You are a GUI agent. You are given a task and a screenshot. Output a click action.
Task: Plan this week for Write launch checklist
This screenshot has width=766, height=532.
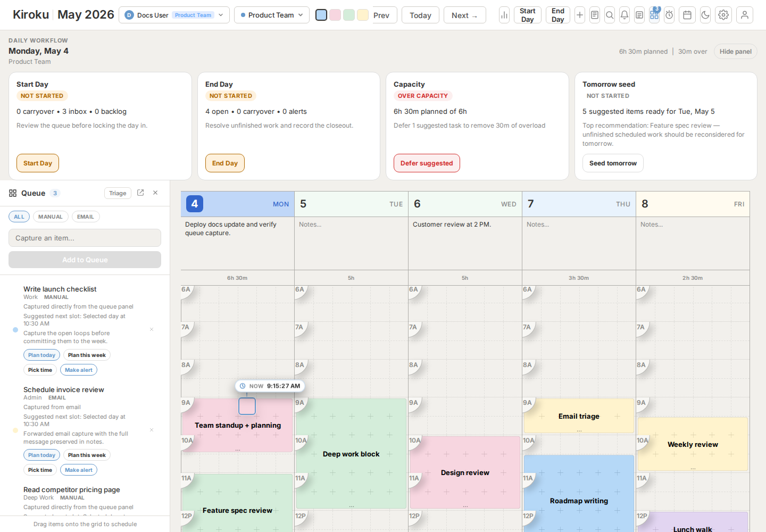[87, 355]
